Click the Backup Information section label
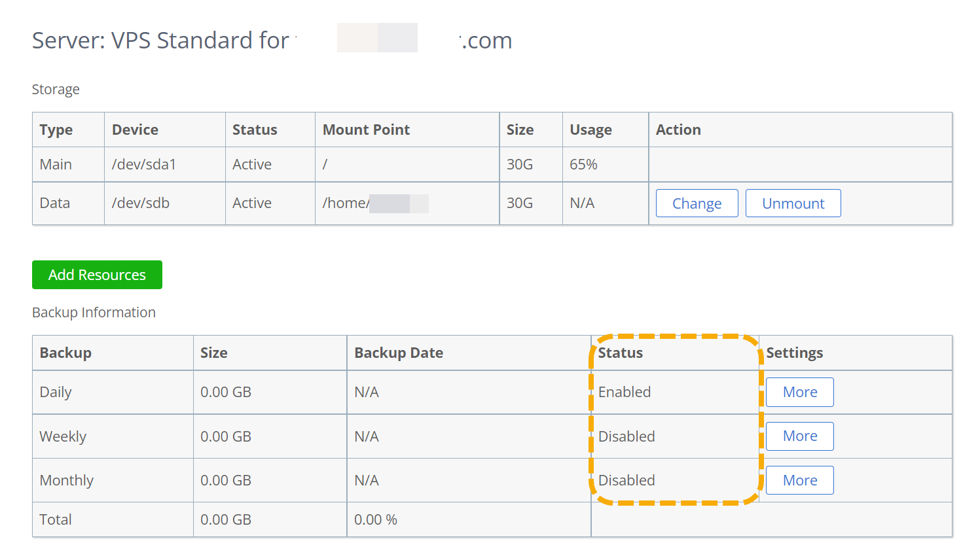This screenshot has width=980, height=560. coord(94,312)
